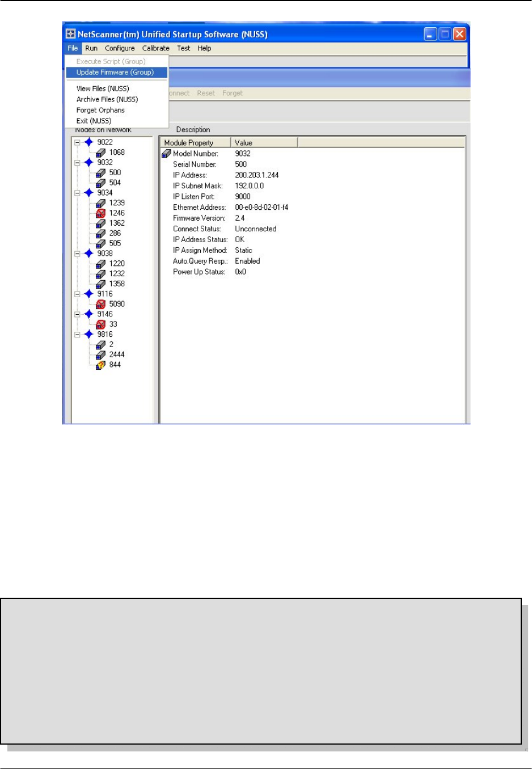532x769 pixels.
Task: Click IP address value 200.203.1.244
Action: pyautogui.click(x=257, y=175)
